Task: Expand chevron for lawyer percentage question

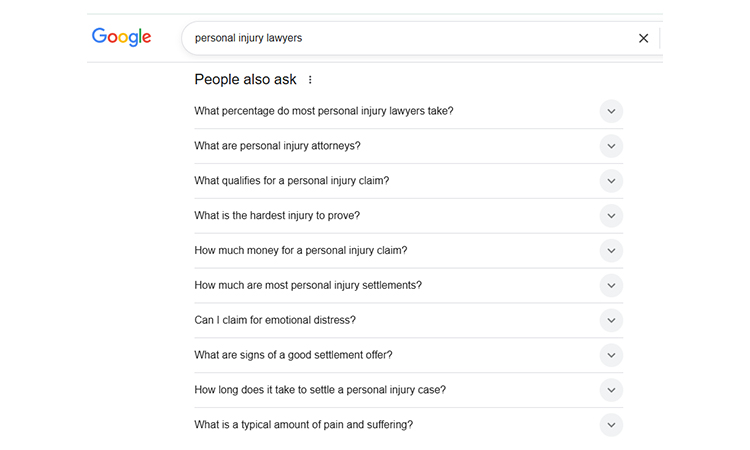Action: [611, 111]
